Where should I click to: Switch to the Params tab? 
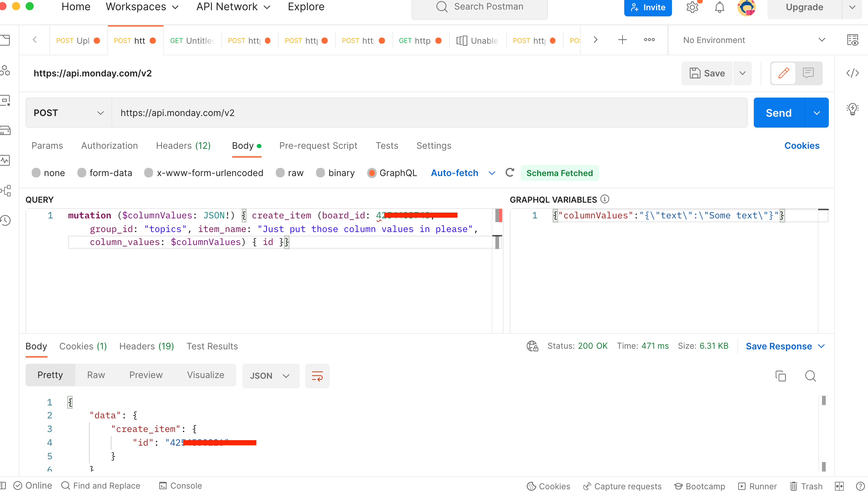47,145
